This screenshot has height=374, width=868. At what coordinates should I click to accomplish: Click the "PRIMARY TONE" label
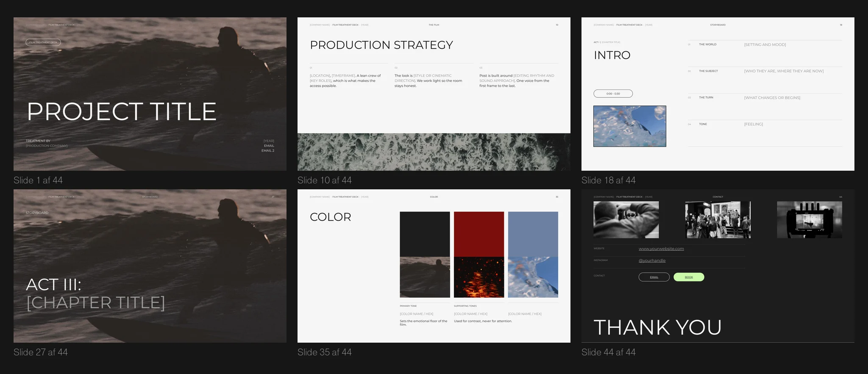click(x=408, y=306)
